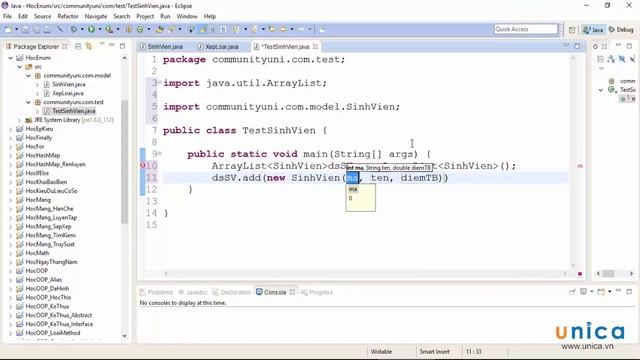Click the Open Type toolbar icon
The image size is (640, 360).
(160, 29)
